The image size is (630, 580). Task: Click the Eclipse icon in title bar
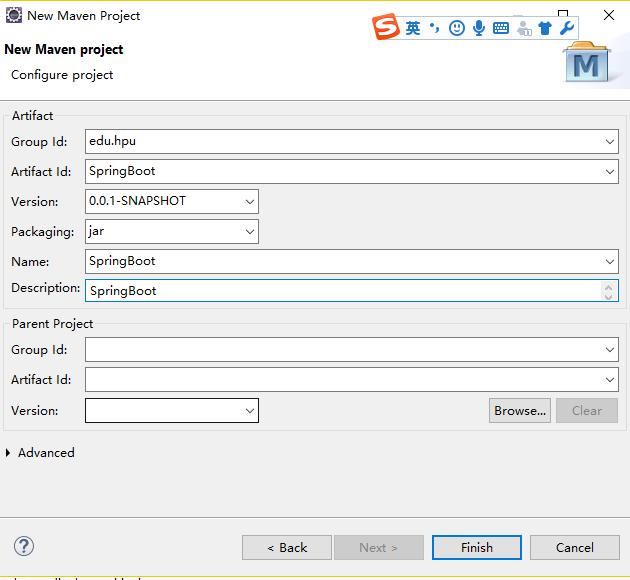click(x=14, y=15)
